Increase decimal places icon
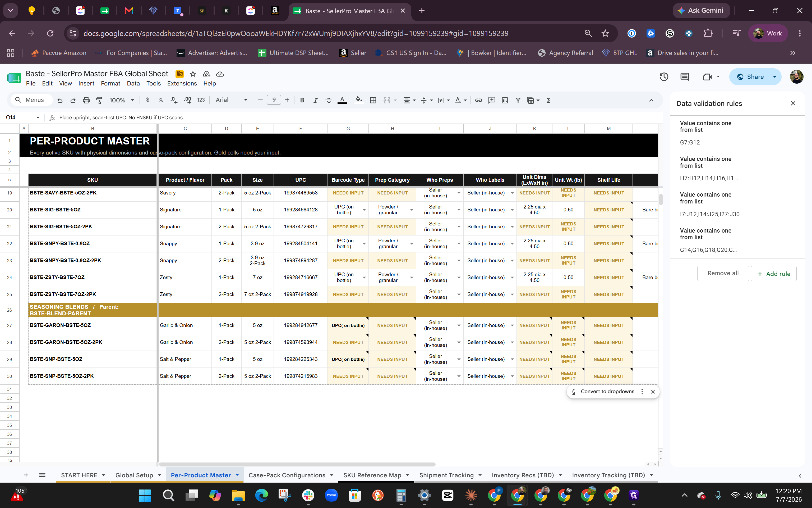The height and width of the screenshot is (508, 812). 188,100
